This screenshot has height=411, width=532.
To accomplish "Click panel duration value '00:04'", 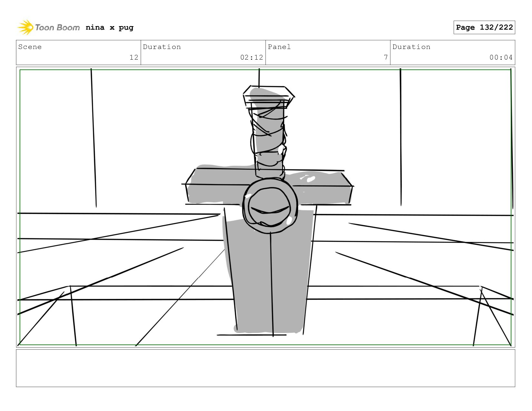I will point(501,57).
